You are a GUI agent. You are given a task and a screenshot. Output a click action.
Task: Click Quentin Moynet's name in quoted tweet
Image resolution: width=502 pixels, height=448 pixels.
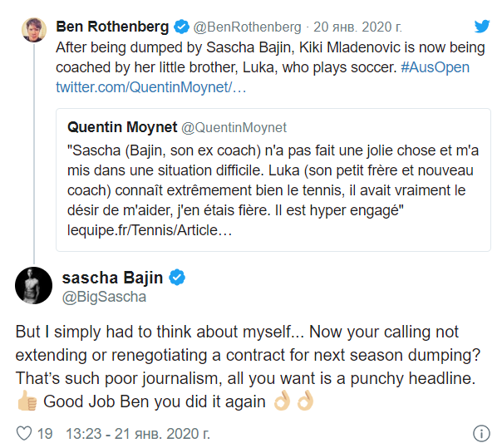[x=121, y=127]
